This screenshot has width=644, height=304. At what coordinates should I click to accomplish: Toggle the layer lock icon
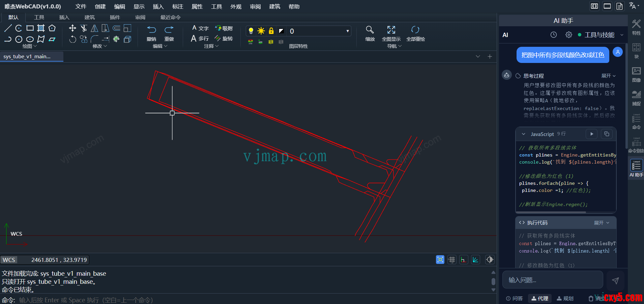coord(271,31)
